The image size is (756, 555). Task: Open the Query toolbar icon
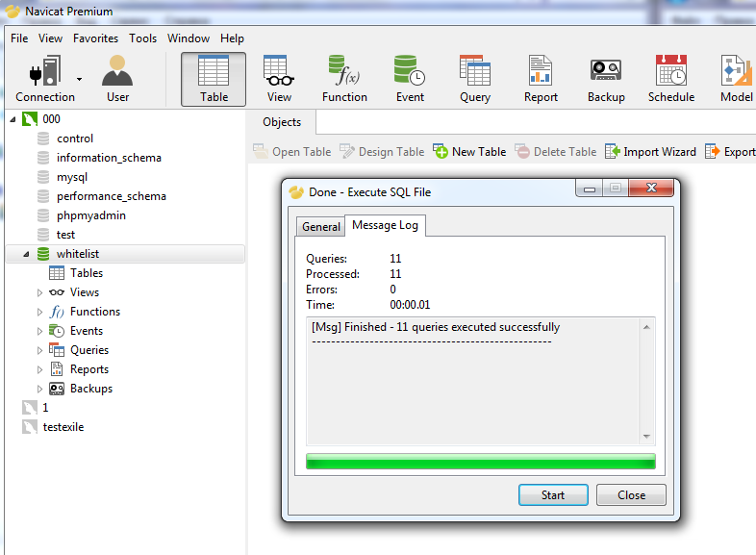click(x=475, y=79)
